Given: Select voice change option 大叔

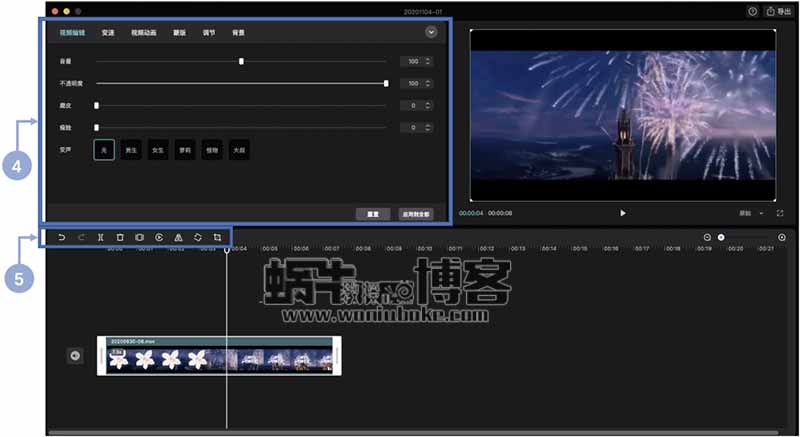Looking at the screenshot, I should click(x=239, y=150).
